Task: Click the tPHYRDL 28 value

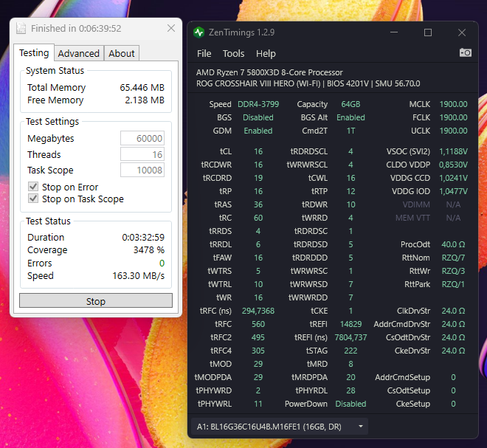Action: pyautogui.click(x=350, y=390)
